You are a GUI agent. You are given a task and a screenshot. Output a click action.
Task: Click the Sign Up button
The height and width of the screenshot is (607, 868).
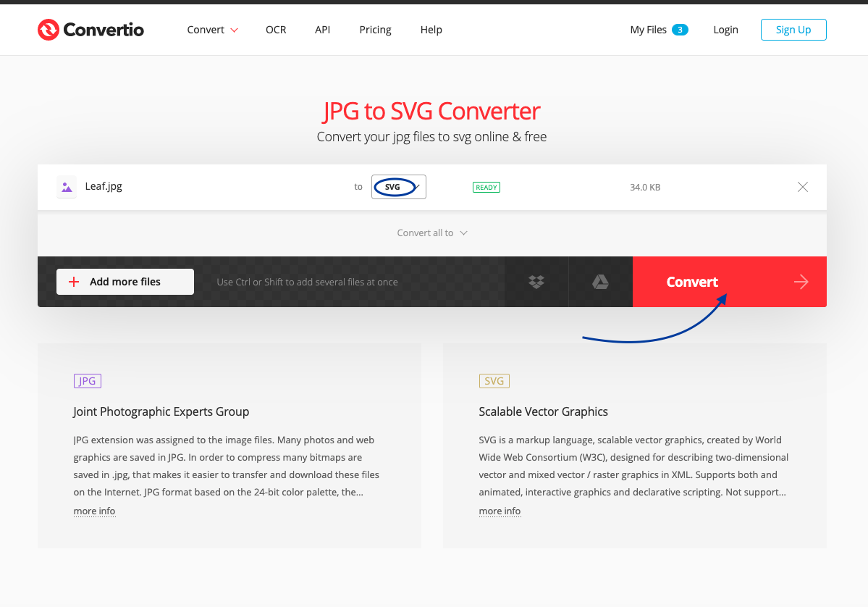pos(793,30)
